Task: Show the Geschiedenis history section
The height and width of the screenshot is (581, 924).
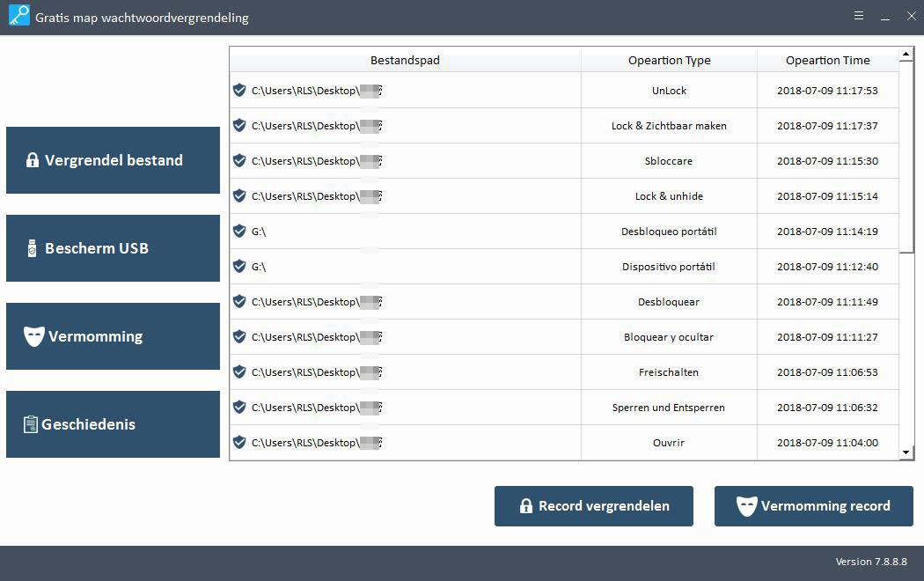Action: click(113, 424)
